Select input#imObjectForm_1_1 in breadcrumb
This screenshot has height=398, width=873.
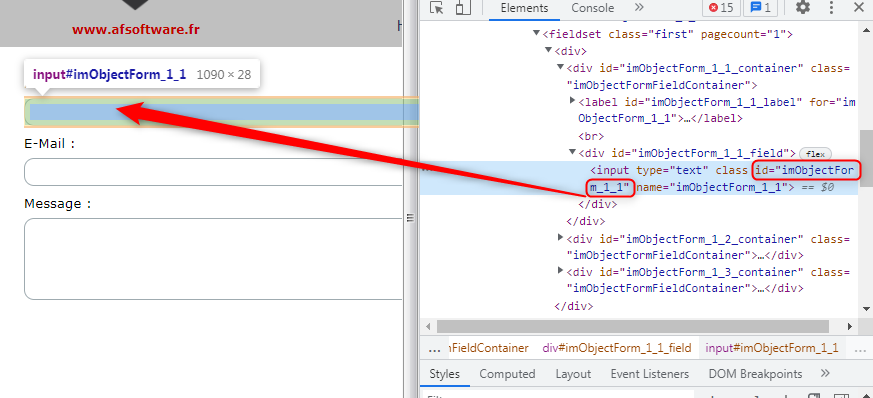click(772, 348)
